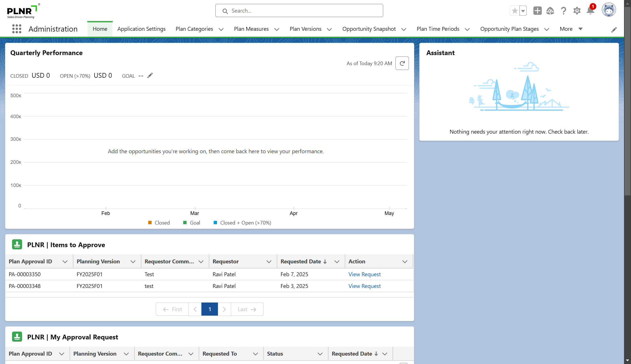Open the Setup gear icon
The image size is (631, 364).
(577, 11)
